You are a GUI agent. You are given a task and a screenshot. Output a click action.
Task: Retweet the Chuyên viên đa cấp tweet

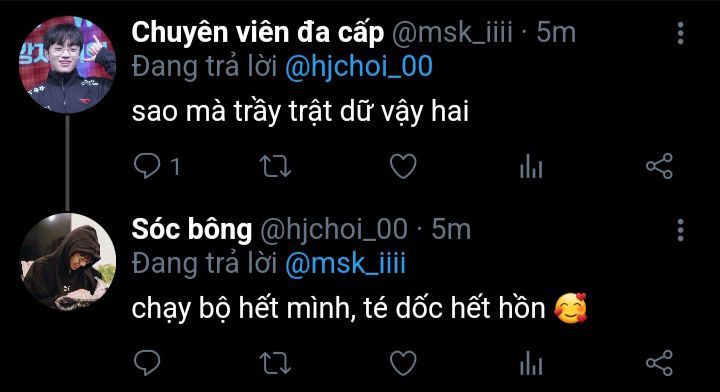(x=275, y=166)
